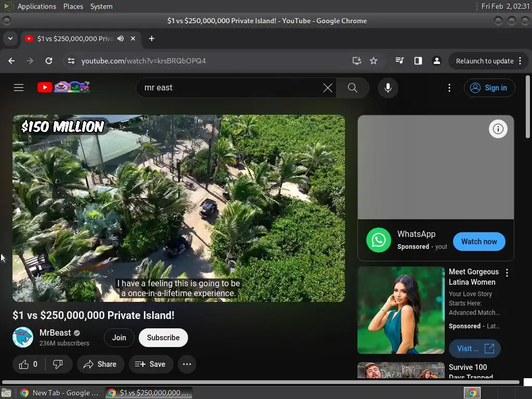532x399 pixels.
Task: Click the horizontal scrollbar at bottom
Action: coord(261,382)
